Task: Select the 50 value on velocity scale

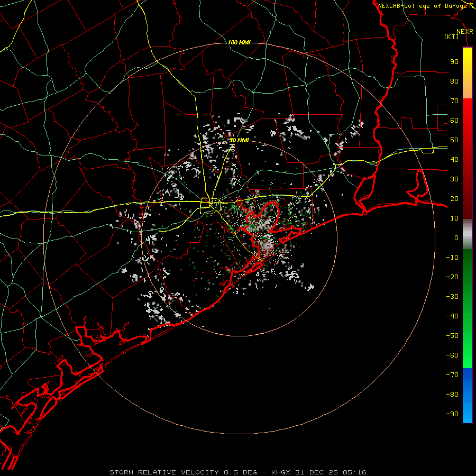Action: [454, 140]
